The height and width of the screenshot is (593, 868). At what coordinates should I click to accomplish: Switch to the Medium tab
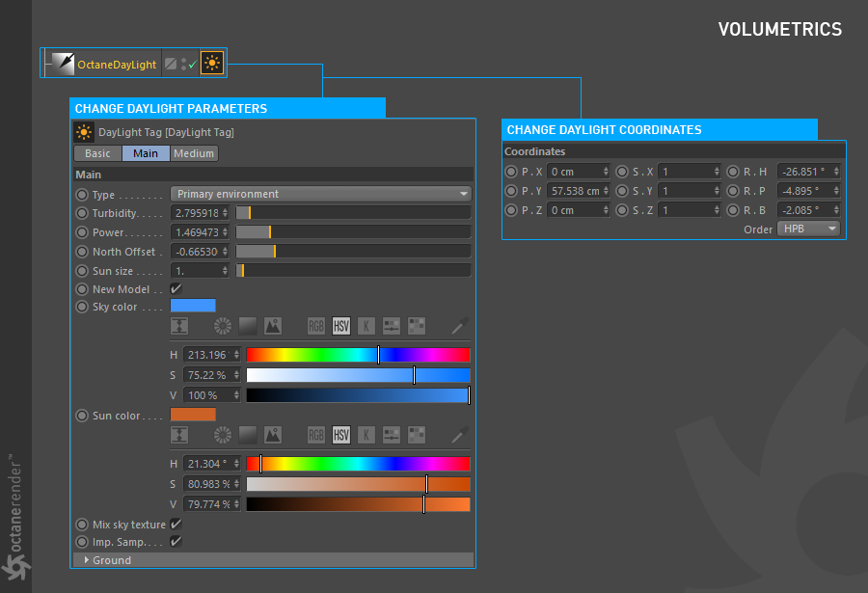pyautogui.click(x=194, y=153)
